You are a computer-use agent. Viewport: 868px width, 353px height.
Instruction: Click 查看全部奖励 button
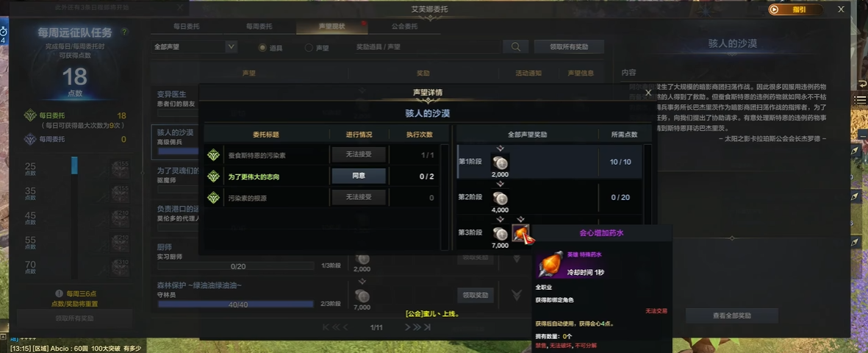coord(732,315)
